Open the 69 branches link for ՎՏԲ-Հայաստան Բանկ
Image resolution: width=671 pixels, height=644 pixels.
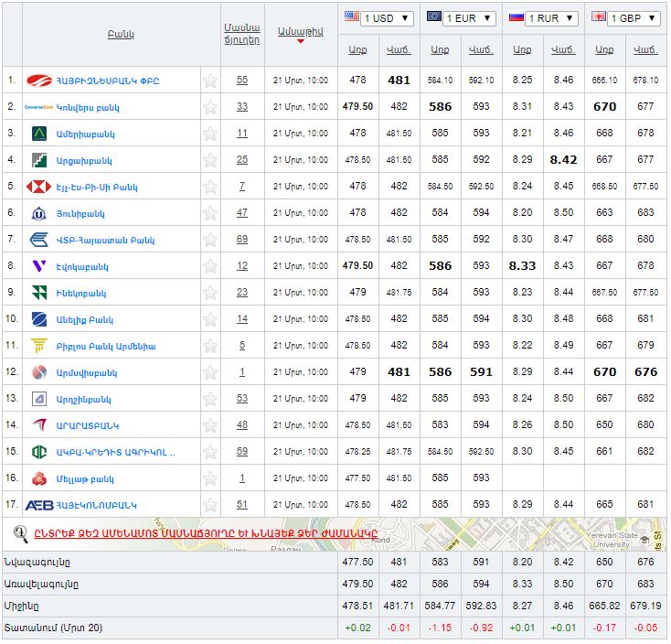pos(241,240)
